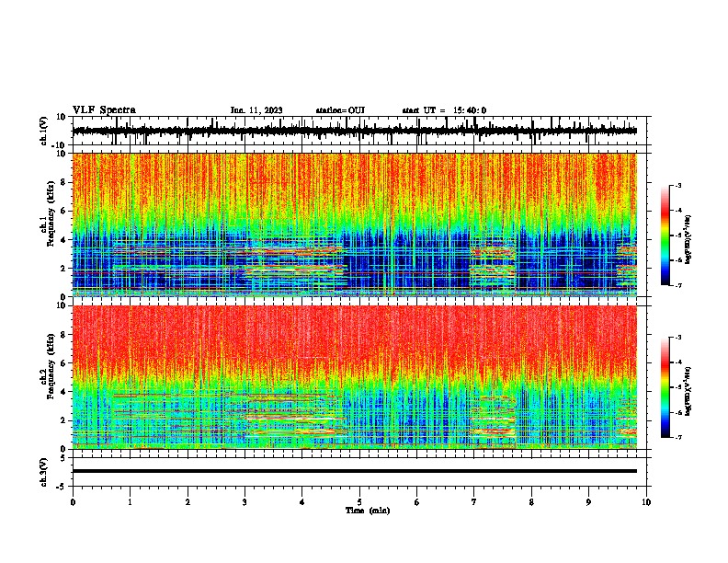Click the "5" tick on time axis
This screenshot has width=728, height=563.
click(359, 502)
